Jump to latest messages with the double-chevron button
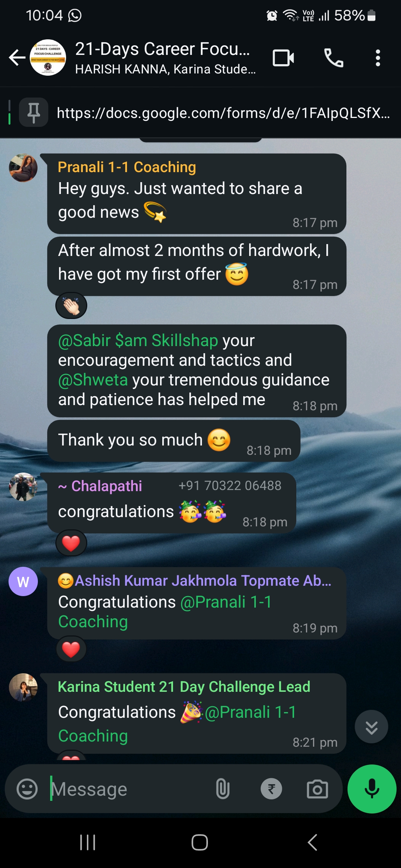Viewport: 401px width, 868px height. point(371,726)
